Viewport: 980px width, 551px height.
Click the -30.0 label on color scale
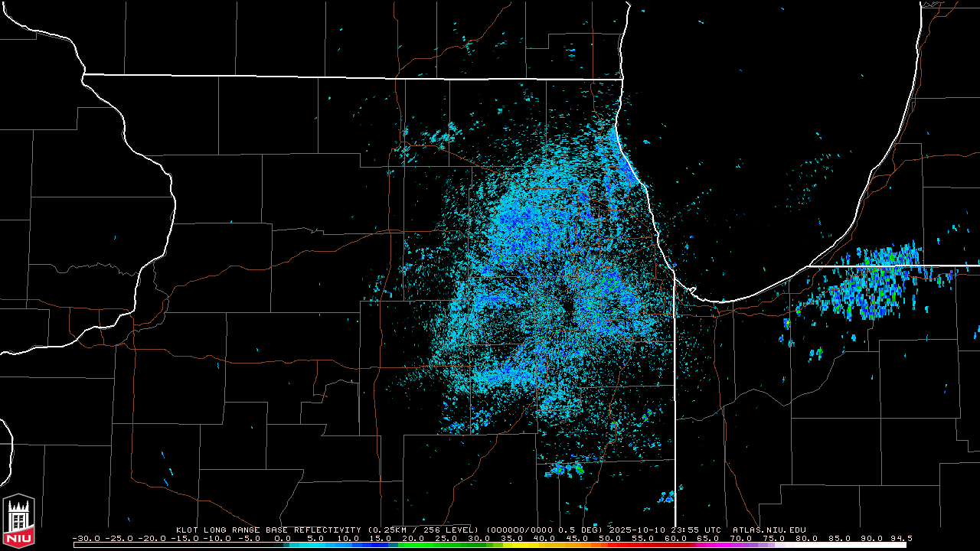[86, 538]
